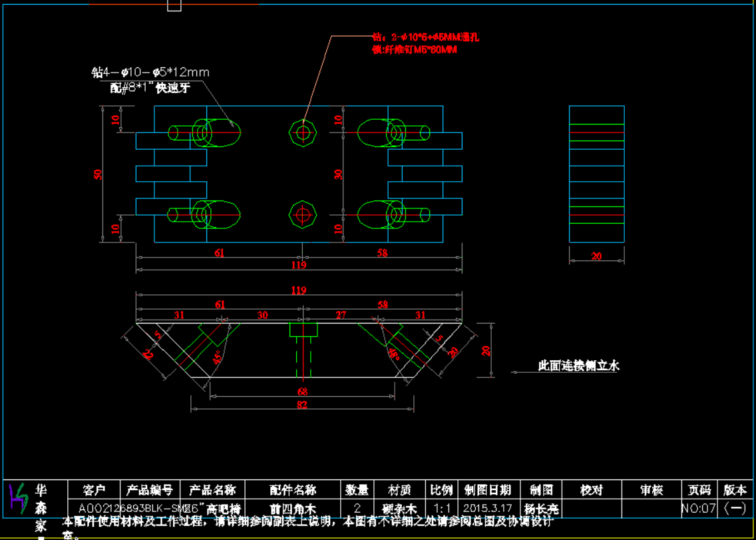Click the 硬杂木 material cell
756x540 pixels.
399,509
